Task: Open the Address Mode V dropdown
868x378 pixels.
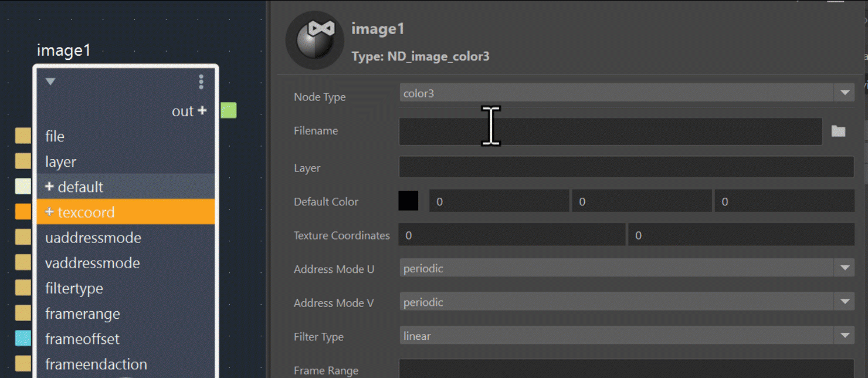Action: point(626,303)
